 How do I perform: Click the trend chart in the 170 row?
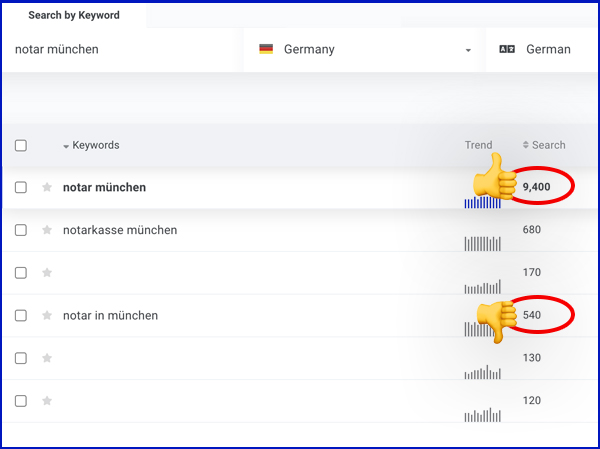point(483,287)
